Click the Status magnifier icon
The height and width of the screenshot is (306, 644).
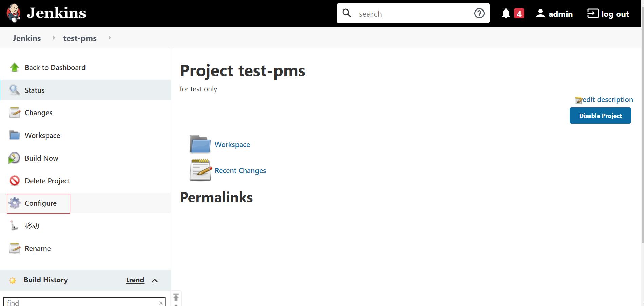pyautogui.click(x=14, y=90)
